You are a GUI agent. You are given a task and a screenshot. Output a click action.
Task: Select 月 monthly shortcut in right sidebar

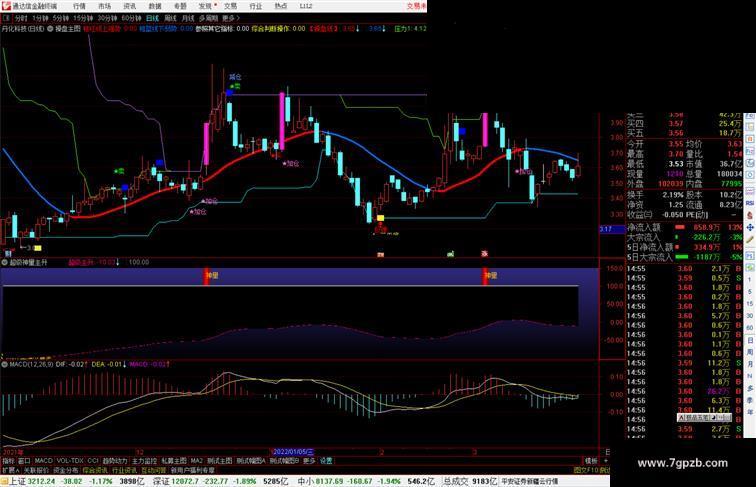(750, 365)
